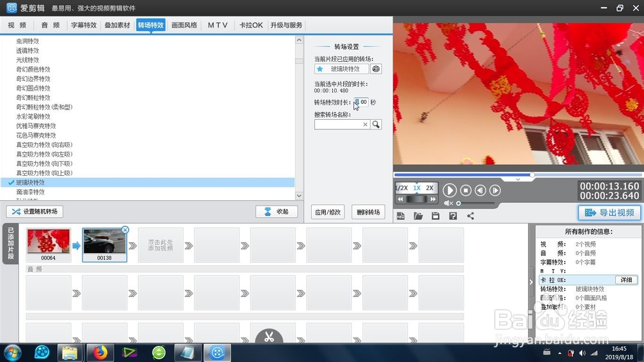The height and width of the screenshot is (362, 644).
Task: Select 优雅马赛克特效 in transition list
Action: coord(36,126)
